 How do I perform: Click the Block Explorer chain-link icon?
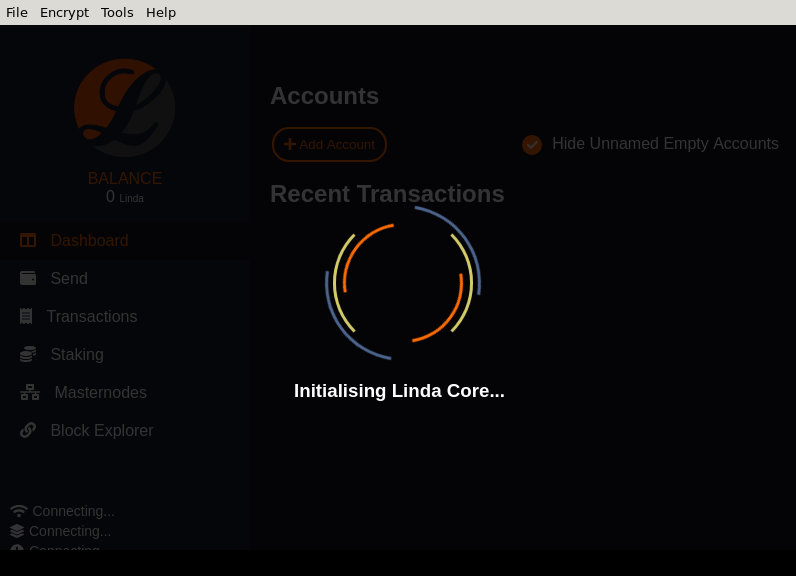coord(28,430)
